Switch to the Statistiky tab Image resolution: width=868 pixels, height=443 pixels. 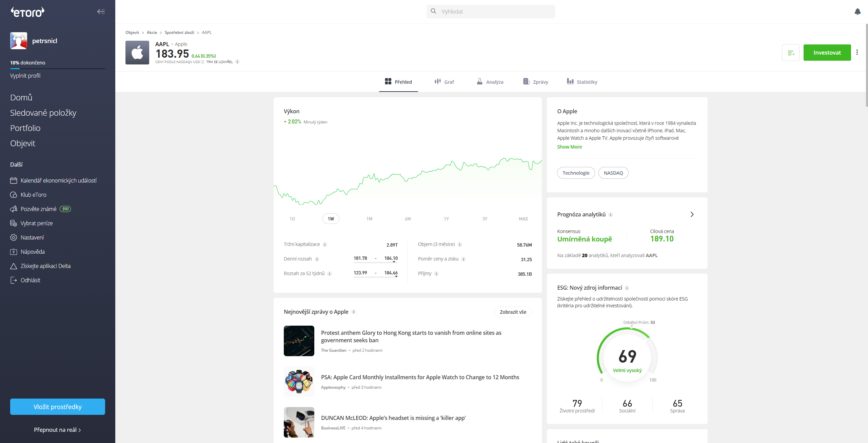pos(582,82)
